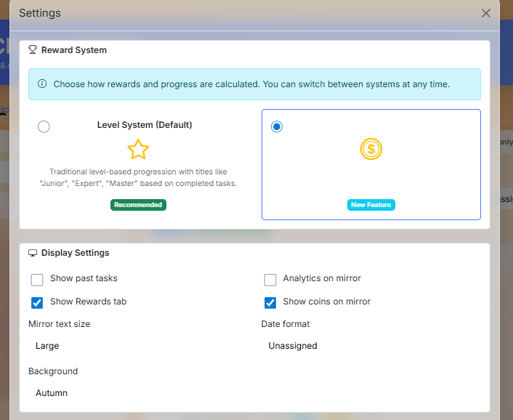Viewport: 513px width, 420px height.
Task: Select the coin system radio button
Action: [x=276, y=126]
